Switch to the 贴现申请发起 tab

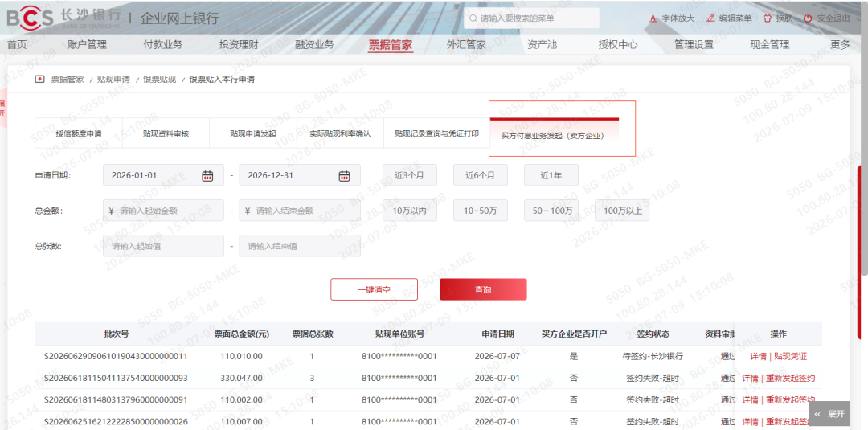tap(253, 133)
